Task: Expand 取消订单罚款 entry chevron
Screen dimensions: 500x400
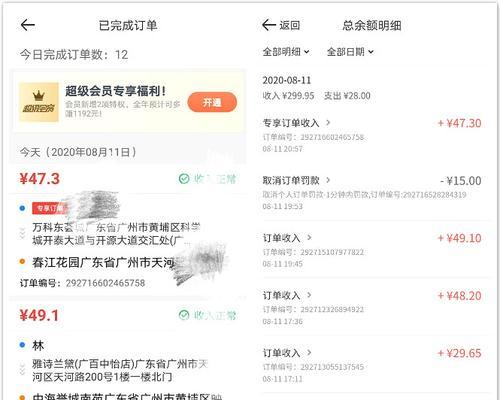Action: click(x=328, y=180)
